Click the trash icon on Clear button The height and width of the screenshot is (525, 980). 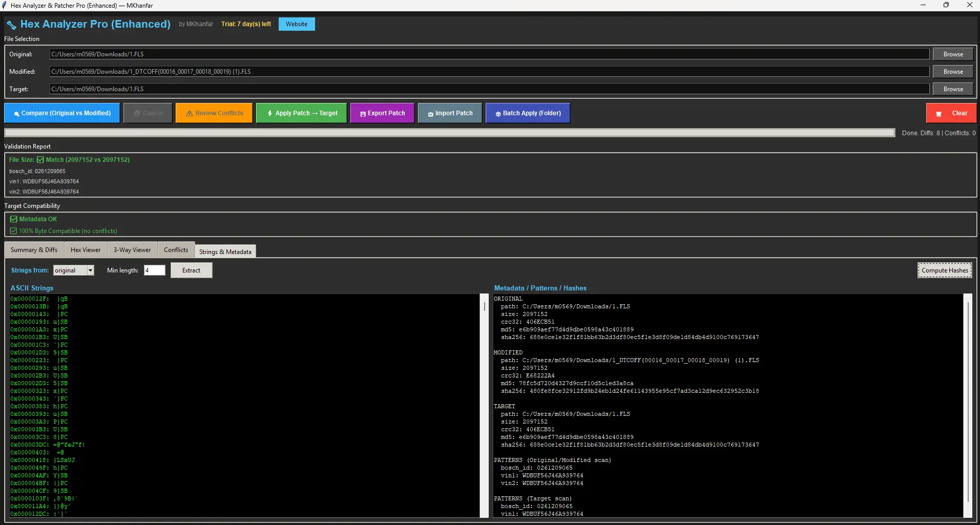point(939,113)
